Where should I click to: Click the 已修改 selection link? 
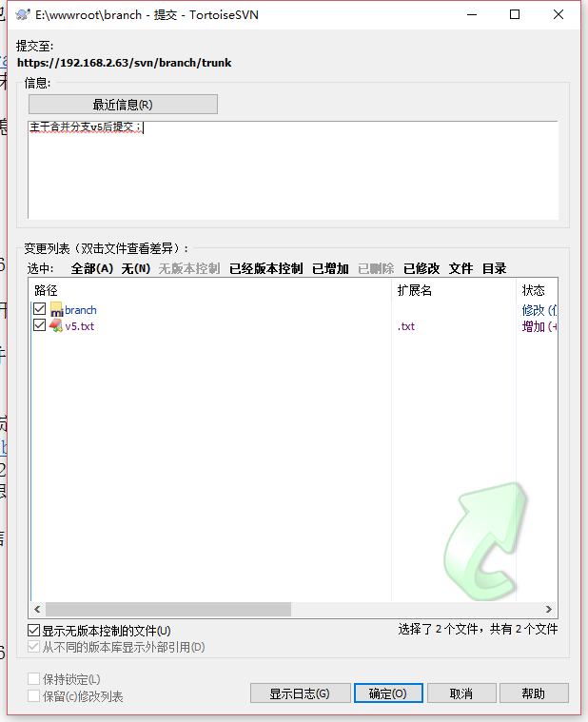(x=421, y=268)
